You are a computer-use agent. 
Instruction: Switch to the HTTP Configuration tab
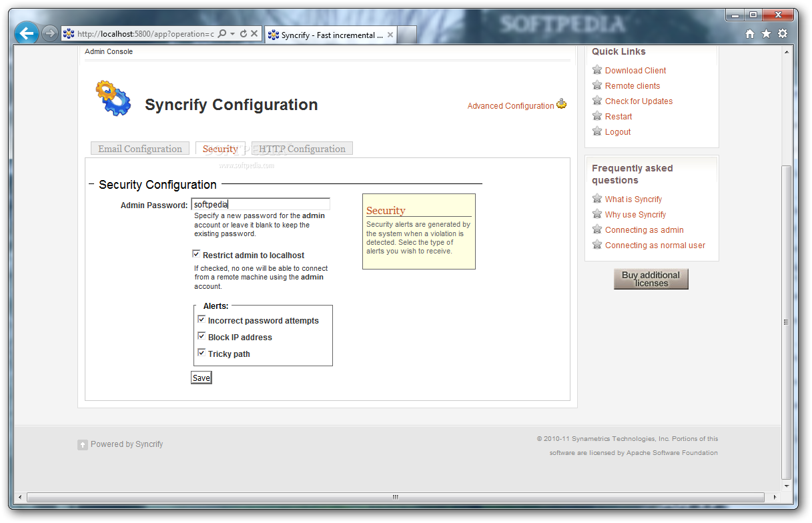click(302, 149)
